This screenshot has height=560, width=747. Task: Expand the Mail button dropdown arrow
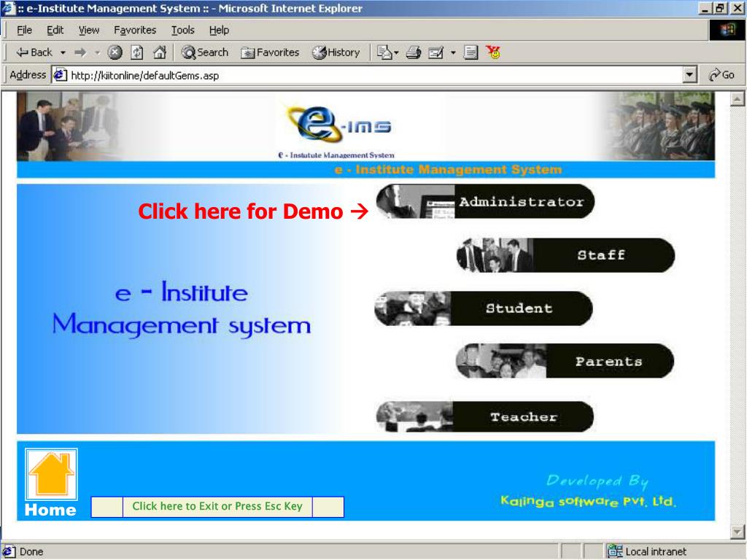(x=398, y=52)
